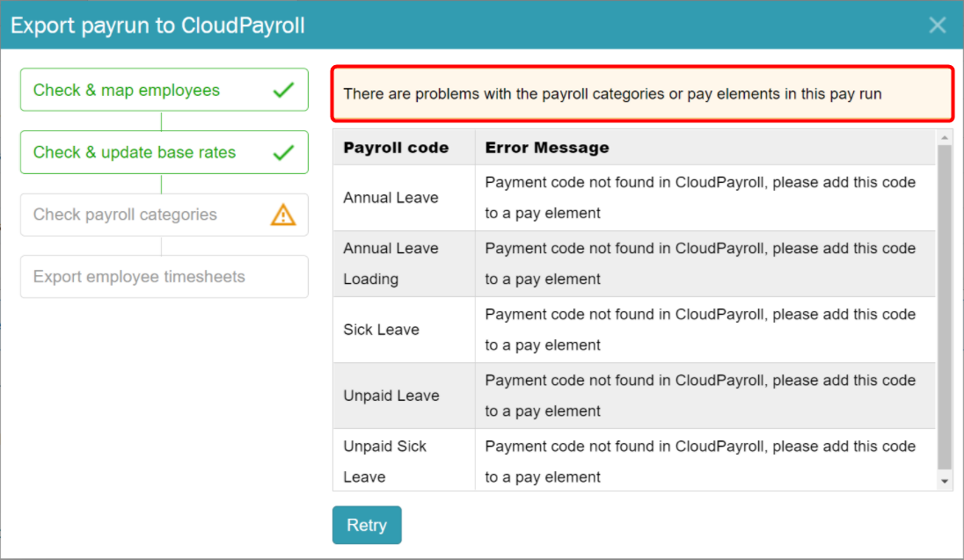964x560 pixels.
Task: Select the Check payroll categories step
Action: [x=164, y=215]
